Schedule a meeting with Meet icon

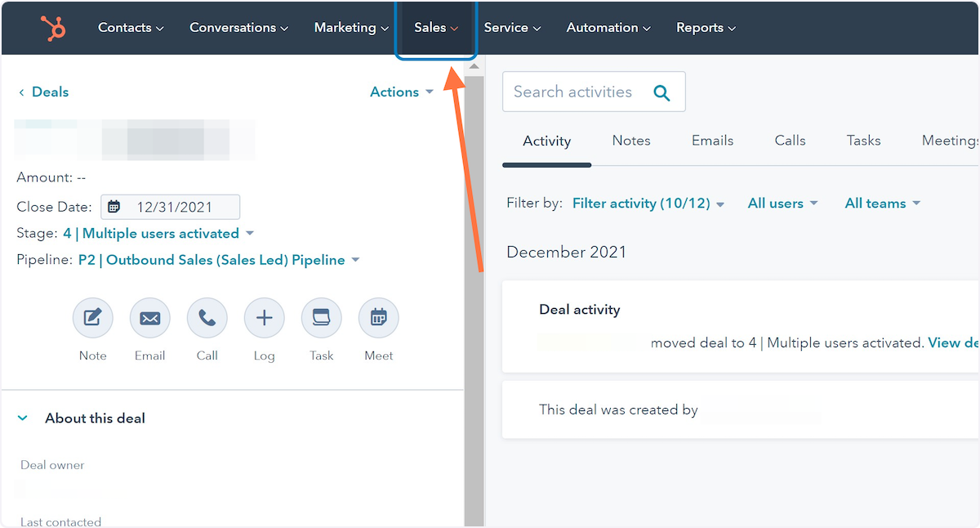tap(379, 318)
